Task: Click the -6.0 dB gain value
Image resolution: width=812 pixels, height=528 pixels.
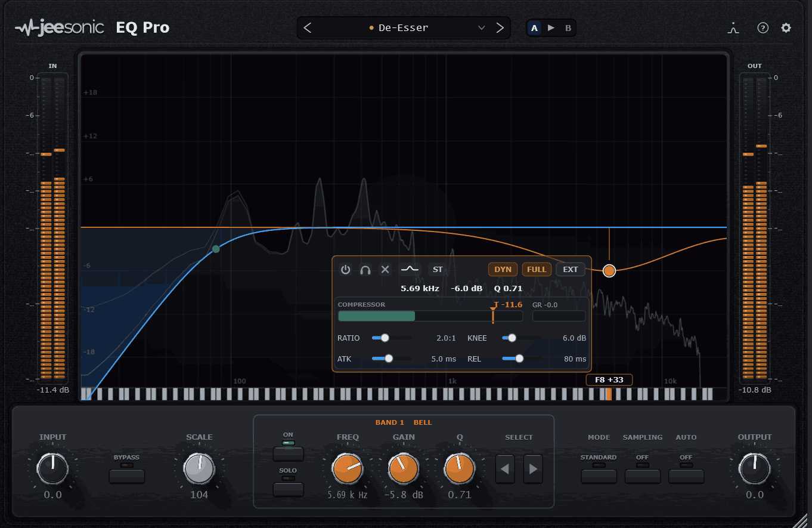Action: click(466, 288)
